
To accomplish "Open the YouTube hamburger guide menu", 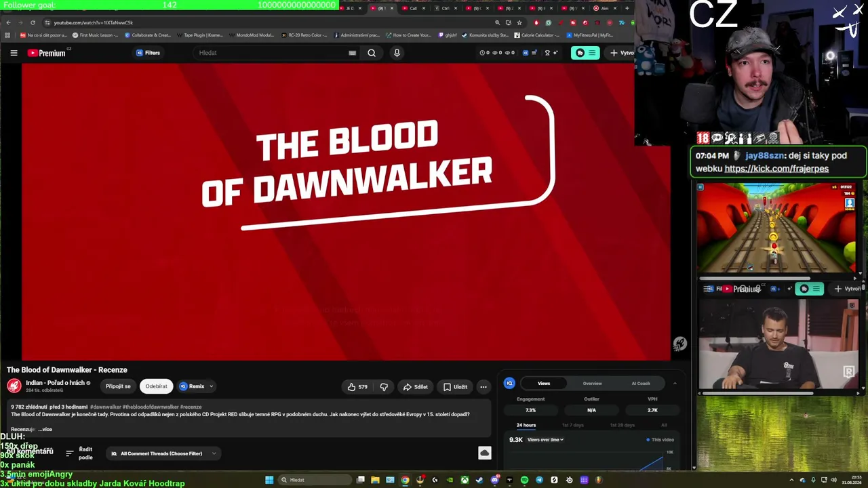I will [x=14, y=53].
